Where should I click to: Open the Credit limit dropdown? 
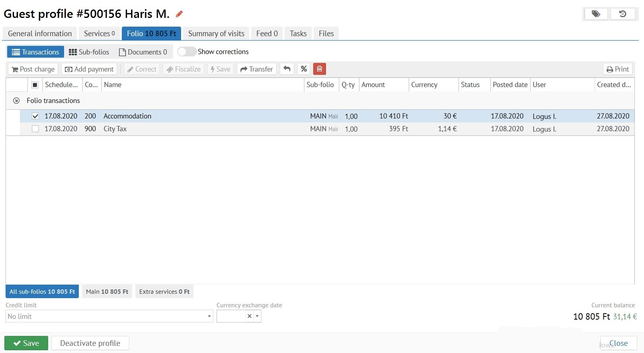pos(209,316)
